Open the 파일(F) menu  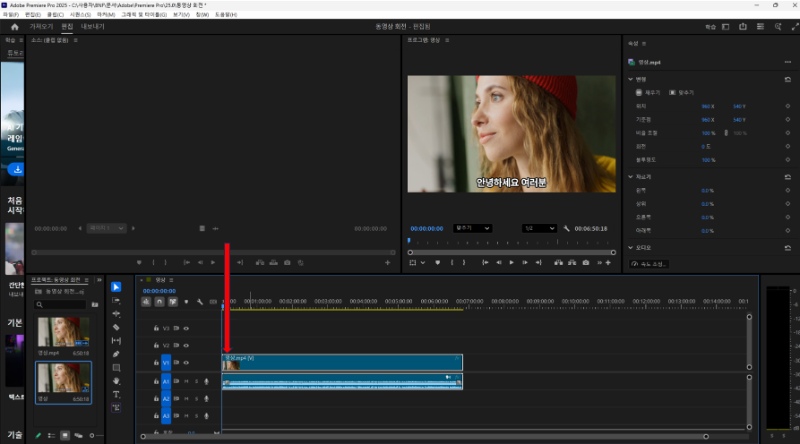point(10,14)
